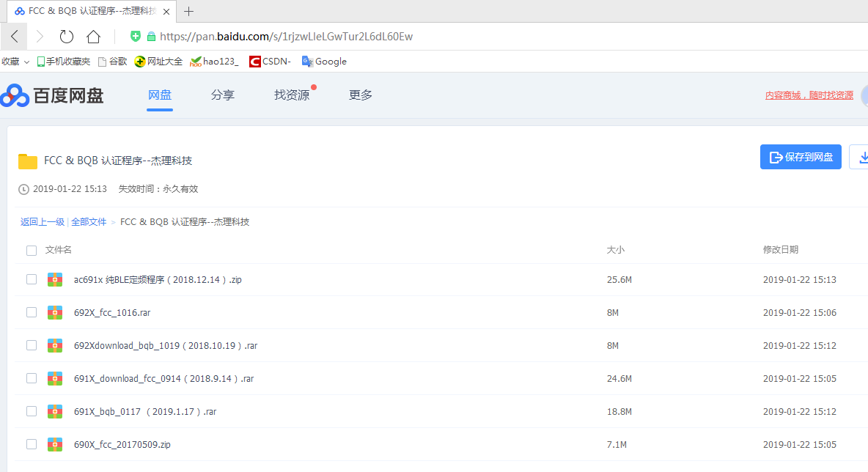Open the CSDN- bookmark
Image resolution: width=868 pixels, height=472 pixels.
click(270, 62)
